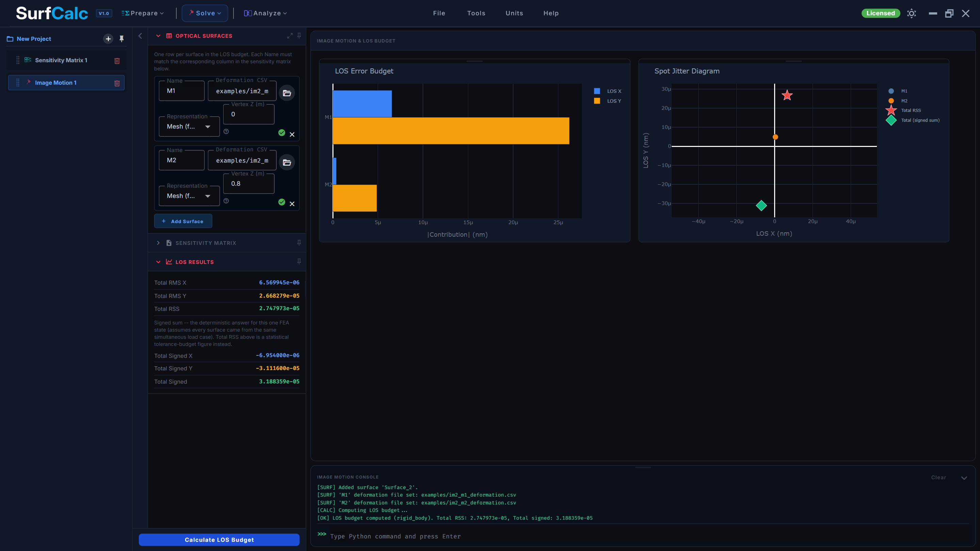This screenshot has width=980, height=551.
Task: Collapse the left sidebar with the arrow
Action: pos(140,36)
